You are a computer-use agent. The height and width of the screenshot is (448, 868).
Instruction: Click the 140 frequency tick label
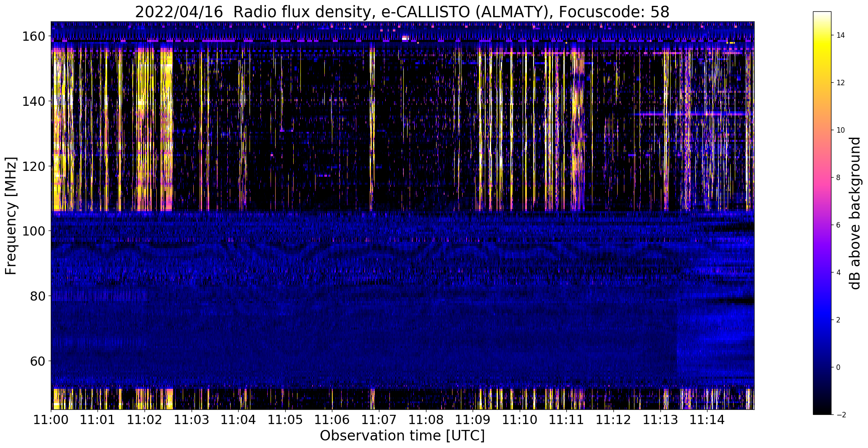(x=34, y=102)
